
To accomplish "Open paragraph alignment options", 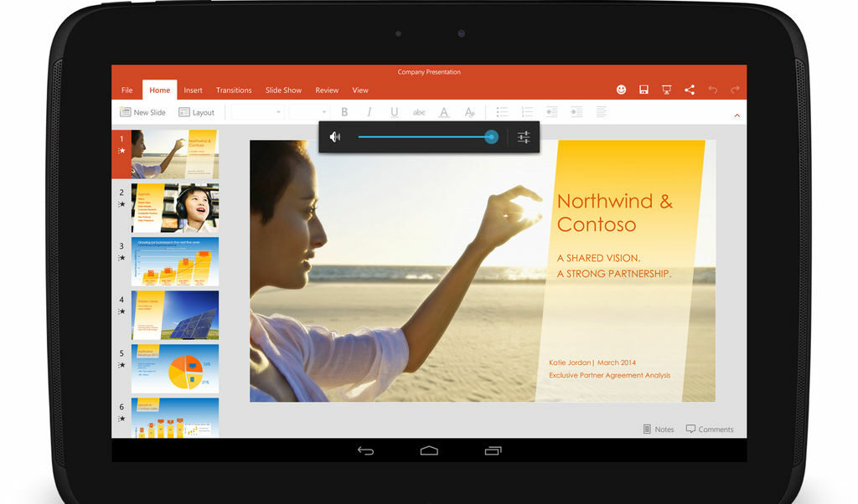I will pyautogui.click(x=602, y=112).
